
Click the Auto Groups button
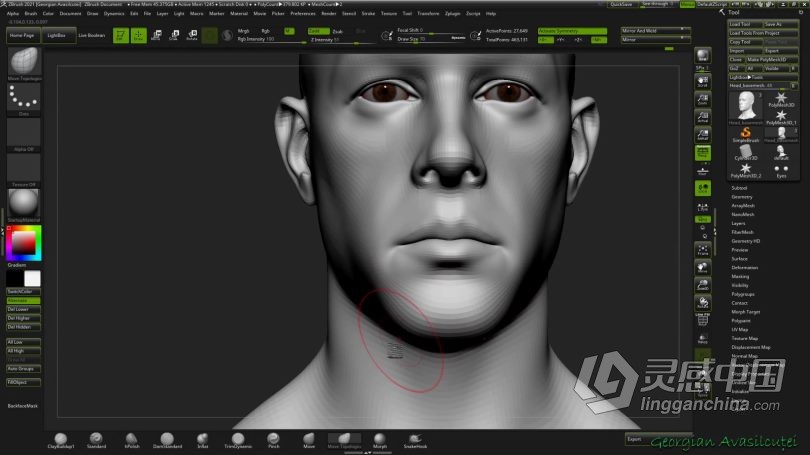(23, 369)
